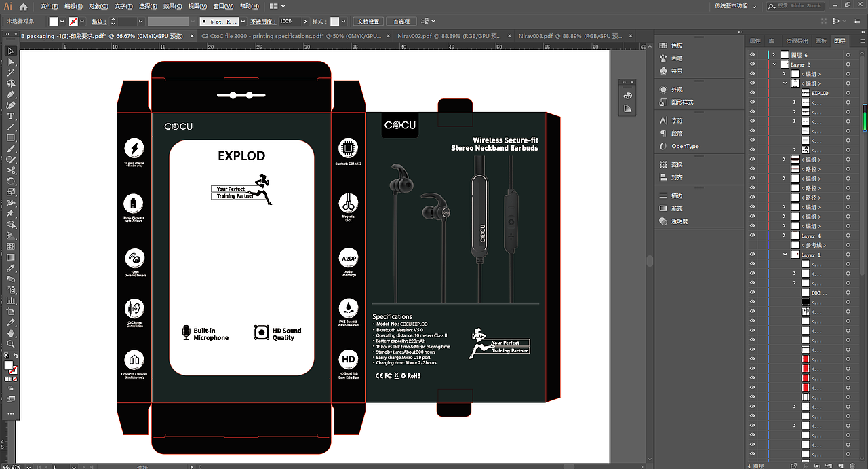Select the Rectangle tool

point(11,138)
